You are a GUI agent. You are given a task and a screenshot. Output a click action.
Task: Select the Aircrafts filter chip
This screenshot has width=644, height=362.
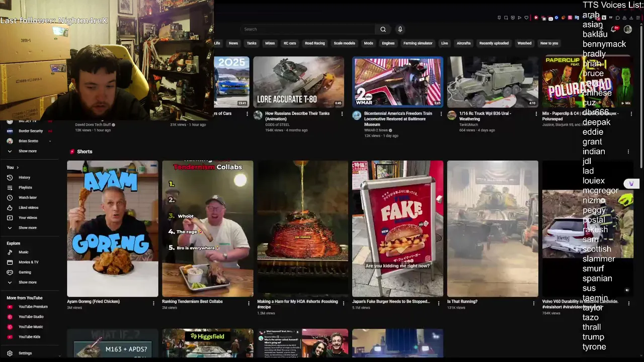(x=463, y=43)
